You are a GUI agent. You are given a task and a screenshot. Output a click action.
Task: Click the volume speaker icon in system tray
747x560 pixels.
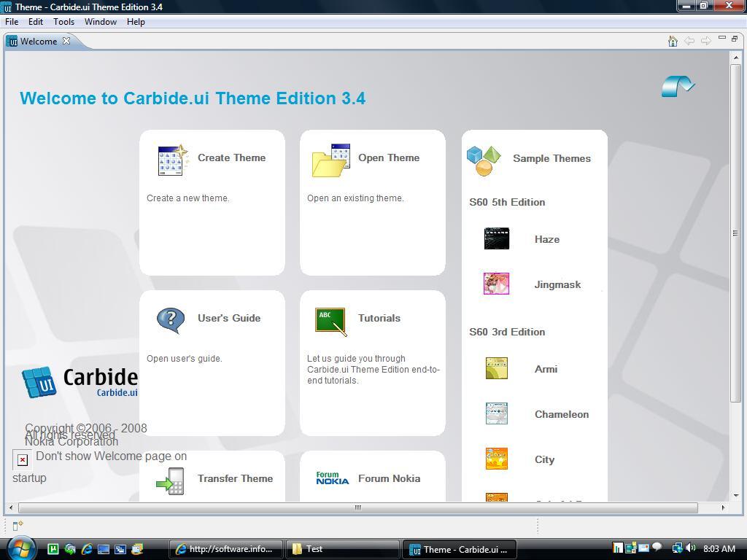pos(690,548)
